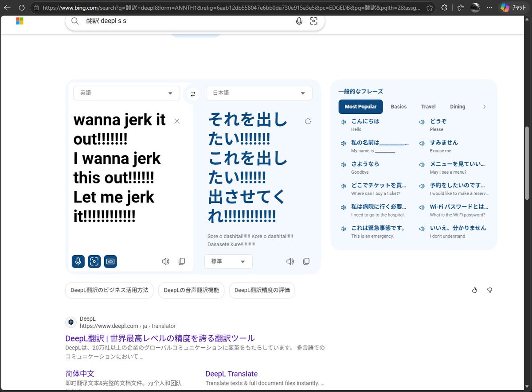The height and width of the screenshot is (392, 532).
Task: Clear the English source text
Action: 177,121
